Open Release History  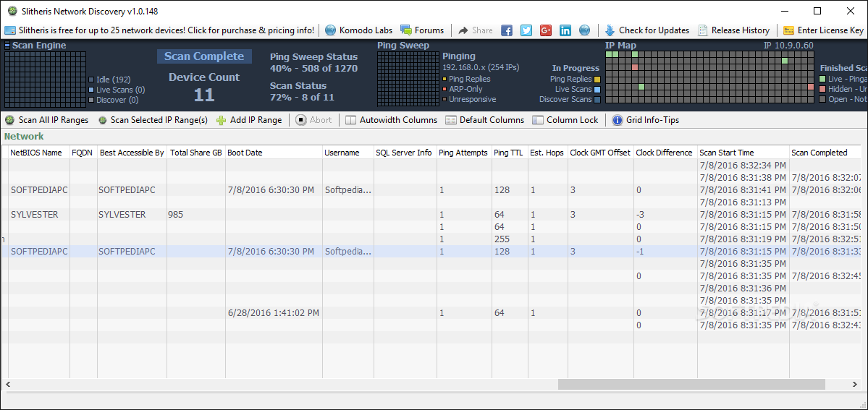[734, 30]
